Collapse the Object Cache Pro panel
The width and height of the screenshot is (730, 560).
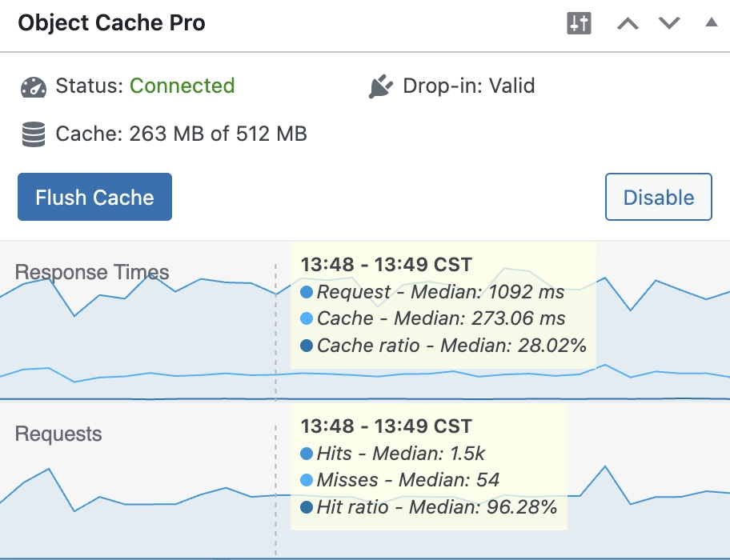point(711,22)
